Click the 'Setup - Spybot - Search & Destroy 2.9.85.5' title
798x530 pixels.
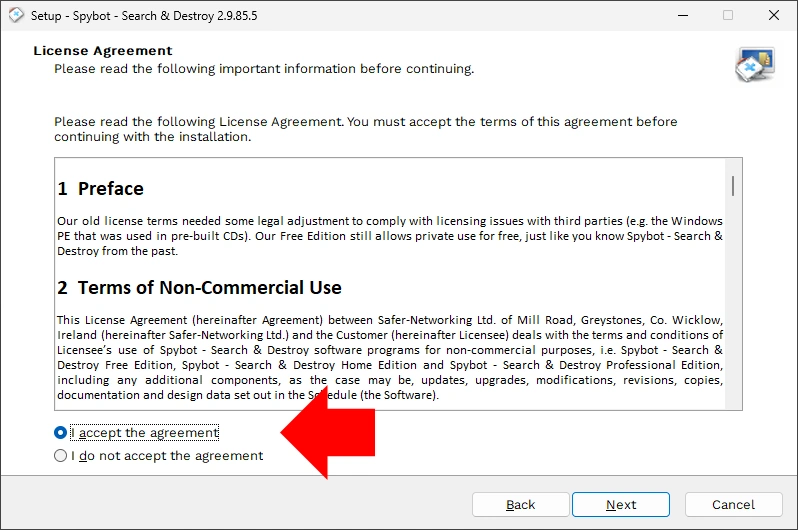[144, 16]
